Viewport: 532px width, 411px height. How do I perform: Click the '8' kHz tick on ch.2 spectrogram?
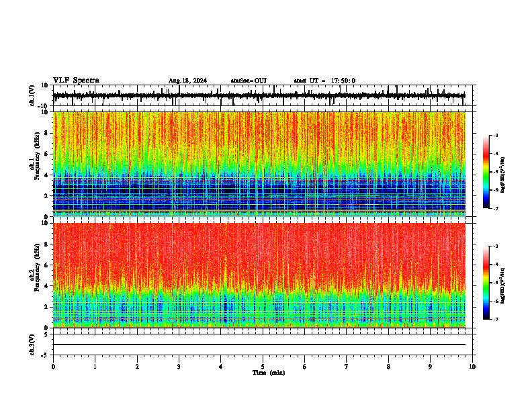coord(46,244)
